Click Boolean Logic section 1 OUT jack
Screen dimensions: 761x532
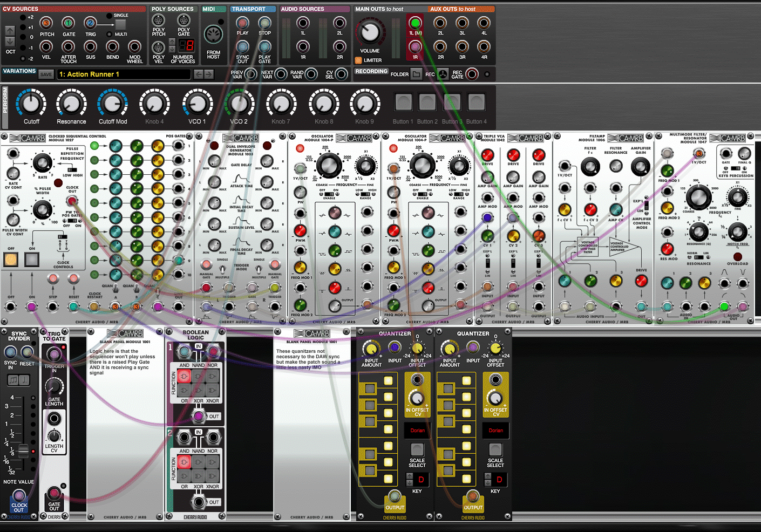(x=199, y=416)
